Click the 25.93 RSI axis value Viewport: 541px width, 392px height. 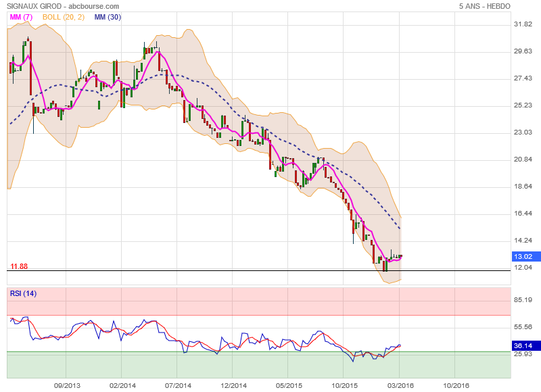click(x=523, y=354)
